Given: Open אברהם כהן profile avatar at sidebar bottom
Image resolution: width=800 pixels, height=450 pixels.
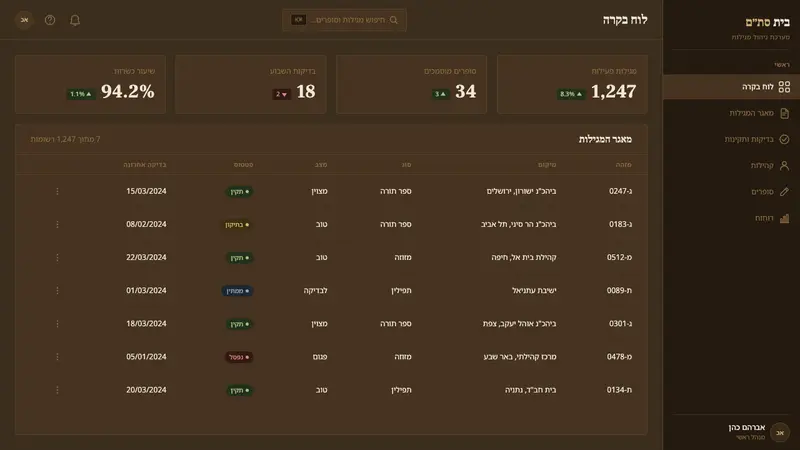Looking at the screenshot, I should pos(780,433).
